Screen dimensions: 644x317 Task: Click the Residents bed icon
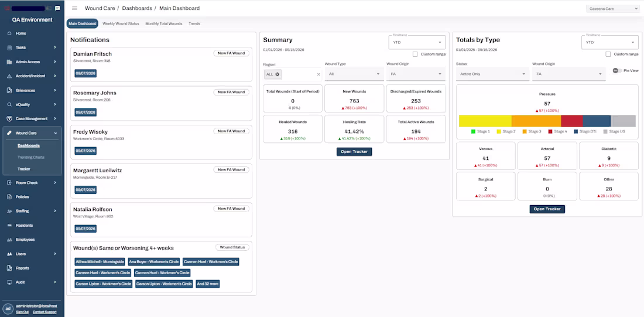coord(9,226)
